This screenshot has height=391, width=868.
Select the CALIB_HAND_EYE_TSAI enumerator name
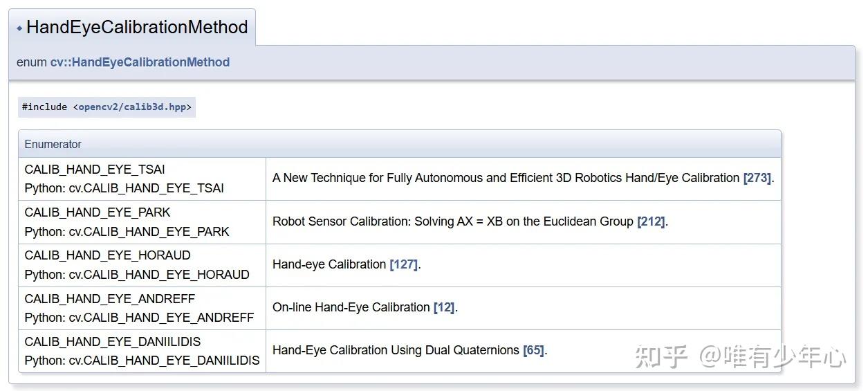point(95,170)
